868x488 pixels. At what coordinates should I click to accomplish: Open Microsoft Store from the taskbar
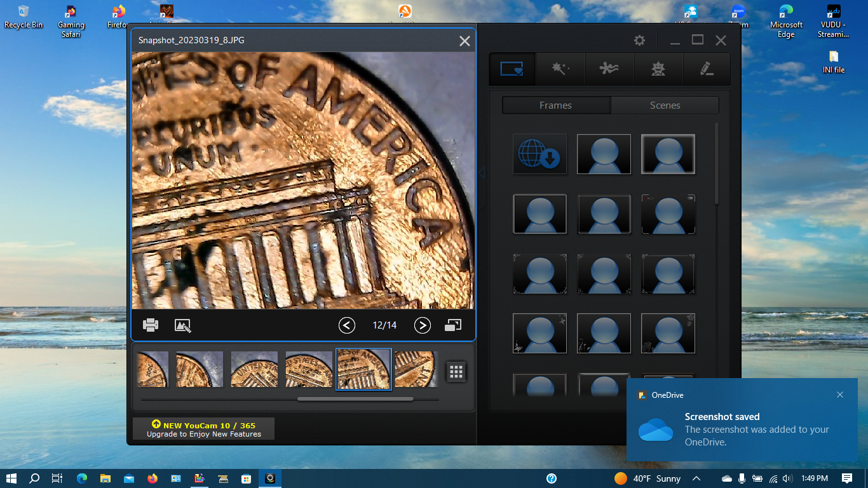click(247, 478)
